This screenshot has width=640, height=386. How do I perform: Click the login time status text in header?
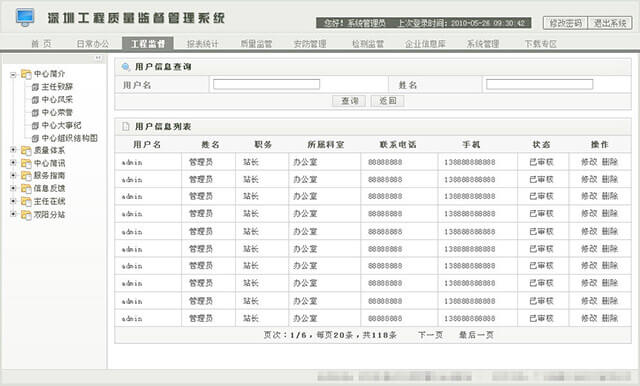(462, 23)
